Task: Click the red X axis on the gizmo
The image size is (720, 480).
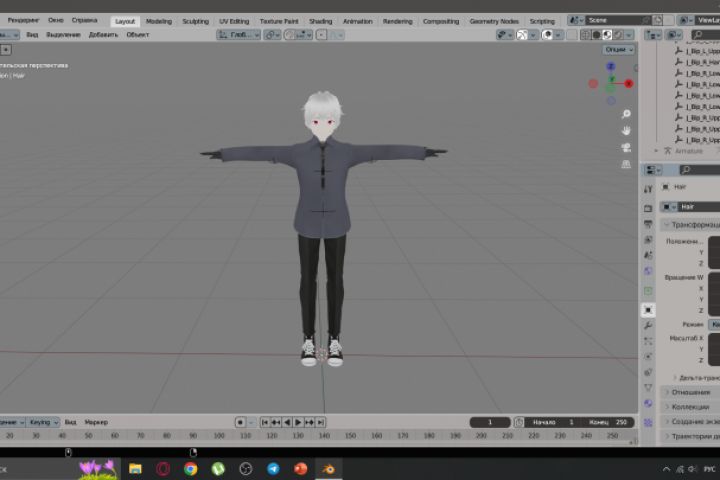Action: 629,84
